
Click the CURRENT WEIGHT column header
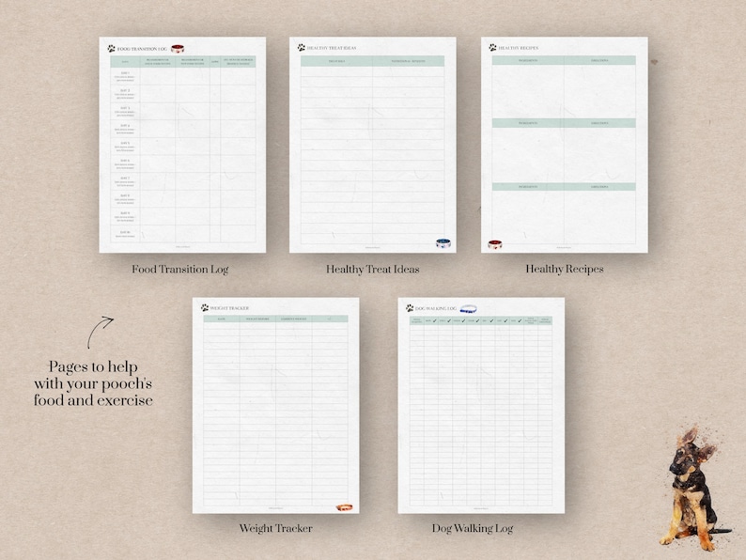click(293, 319)
